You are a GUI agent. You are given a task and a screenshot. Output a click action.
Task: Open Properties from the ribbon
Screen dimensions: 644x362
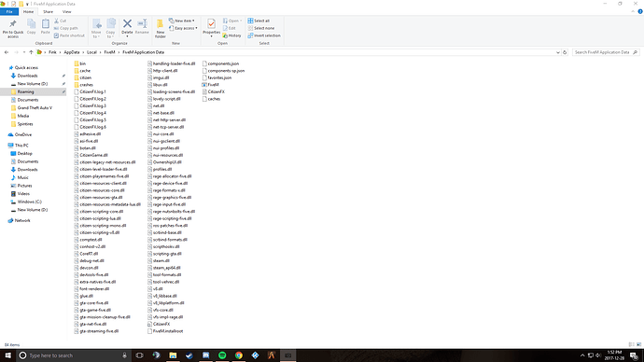coord(212,27)
